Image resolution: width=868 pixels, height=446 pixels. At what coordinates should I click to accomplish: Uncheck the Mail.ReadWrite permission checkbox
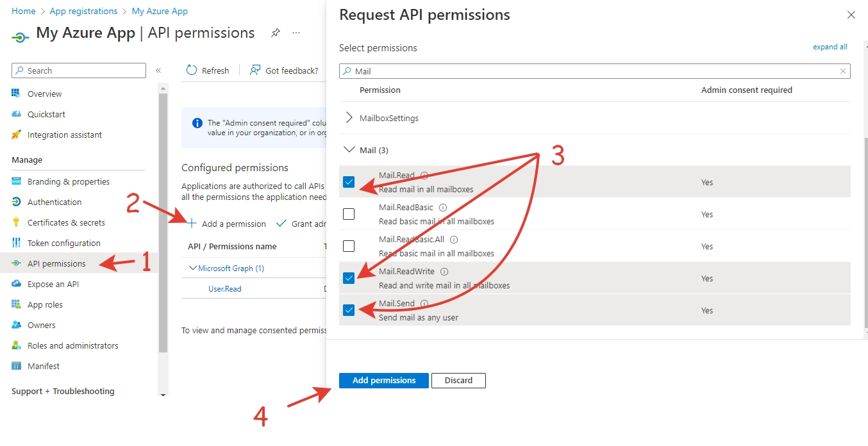pos(349,278)
